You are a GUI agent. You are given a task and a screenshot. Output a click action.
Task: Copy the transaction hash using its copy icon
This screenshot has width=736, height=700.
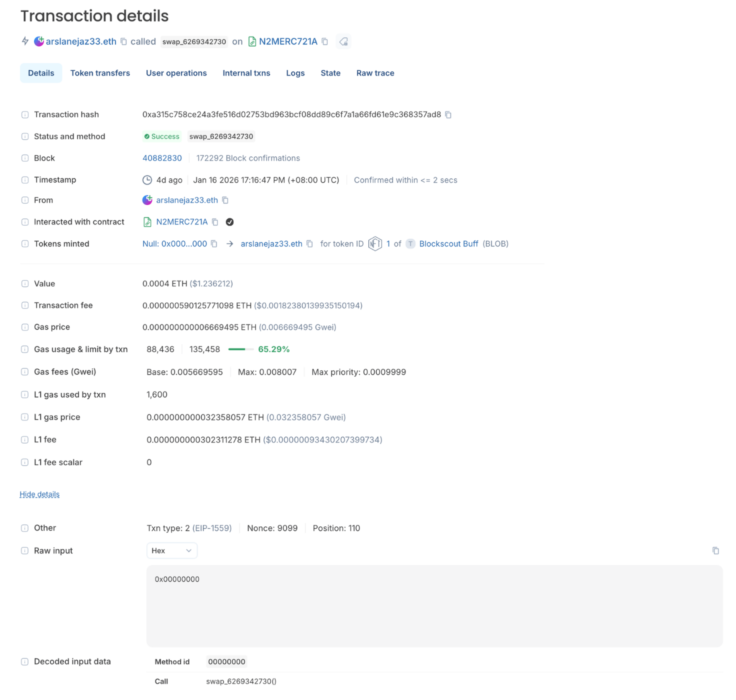point(448,114)
